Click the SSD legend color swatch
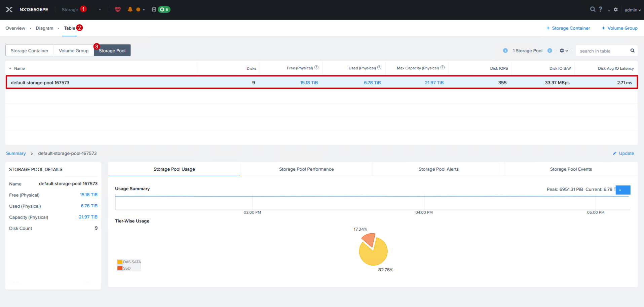Image resolution: width=644 pixels, height=307 pixels. 120,268
